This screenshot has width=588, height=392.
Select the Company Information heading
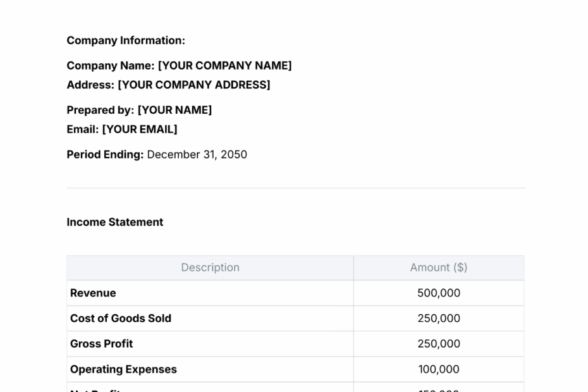[125, 40]
